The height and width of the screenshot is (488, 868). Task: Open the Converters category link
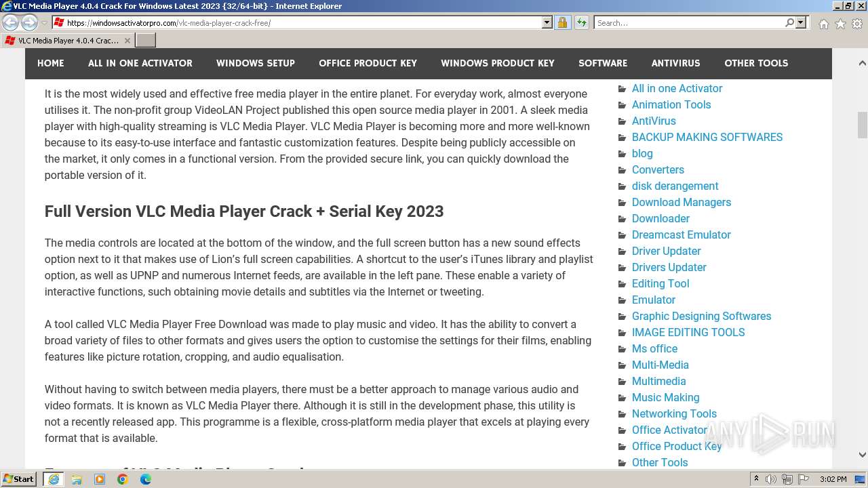click(658, 169)
